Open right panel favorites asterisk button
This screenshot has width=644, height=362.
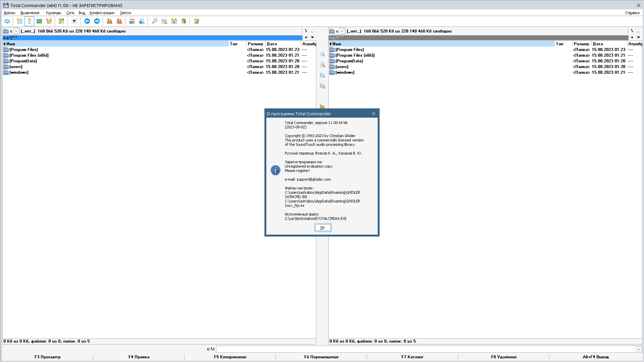point(632,38)
